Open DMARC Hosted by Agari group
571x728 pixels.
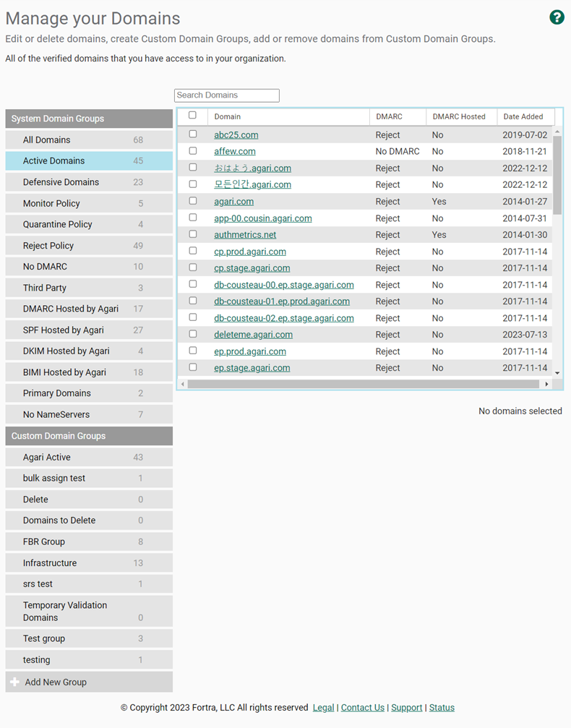89,309
